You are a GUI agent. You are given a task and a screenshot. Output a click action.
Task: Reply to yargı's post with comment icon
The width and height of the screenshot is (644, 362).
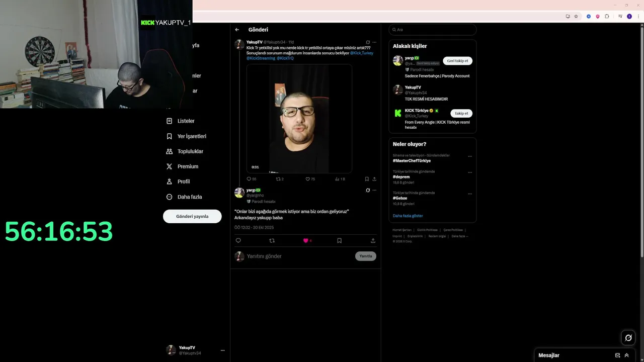pyautogui.click(x=238, y=241)
